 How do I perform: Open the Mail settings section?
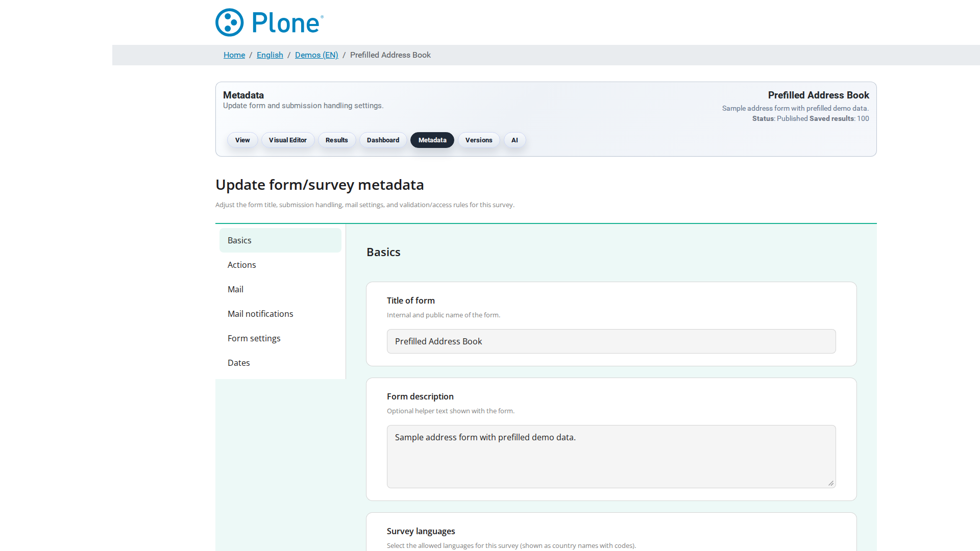(x=280, y=289)
